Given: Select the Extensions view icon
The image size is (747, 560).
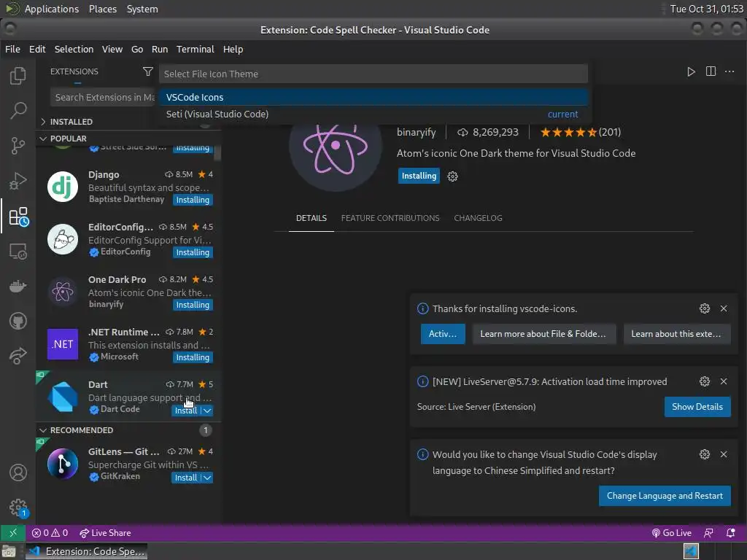Looking at the screenshot, I should [x=18, y=216].
